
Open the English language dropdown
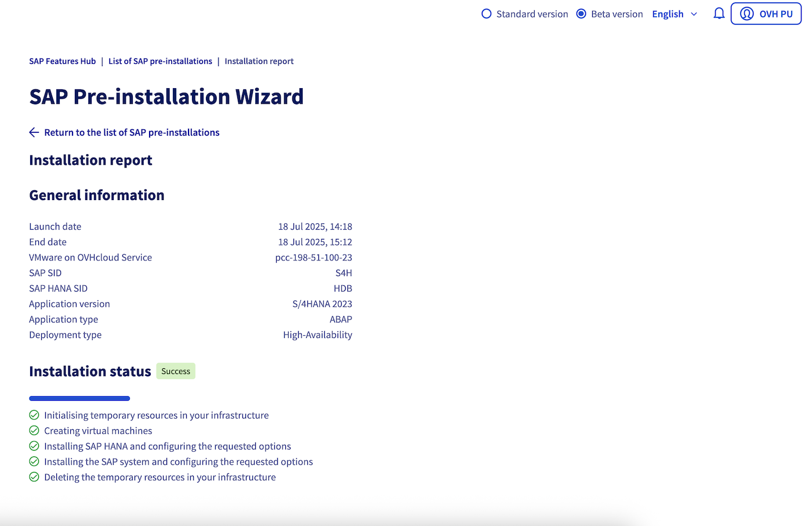[x=668, y=13]
